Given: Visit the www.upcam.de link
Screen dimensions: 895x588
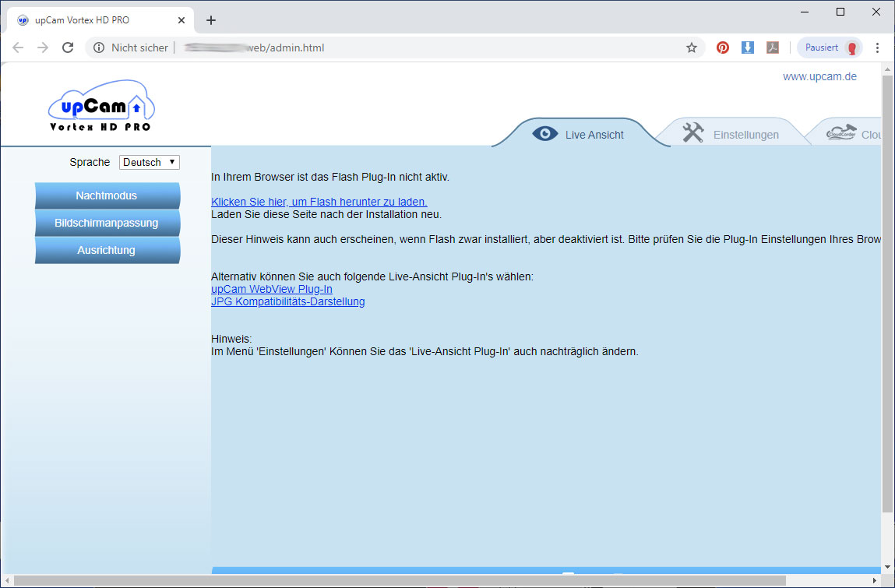Looking at the screenshot, I should click(819, 76).
